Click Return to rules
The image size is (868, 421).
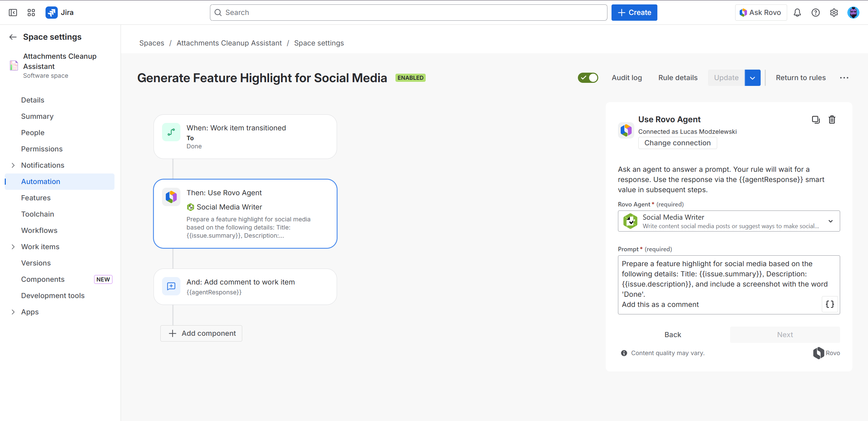point(800,77)
